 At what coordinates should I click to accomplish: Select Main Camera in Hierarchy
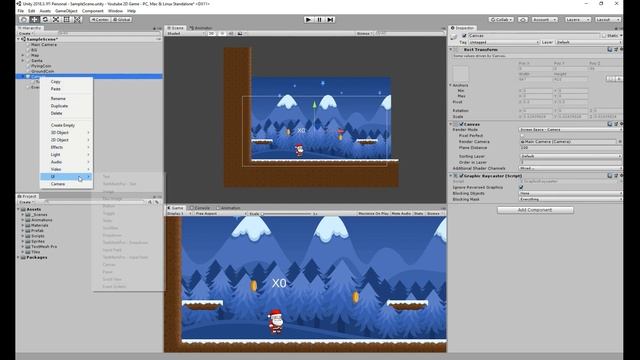coord(44,44)
